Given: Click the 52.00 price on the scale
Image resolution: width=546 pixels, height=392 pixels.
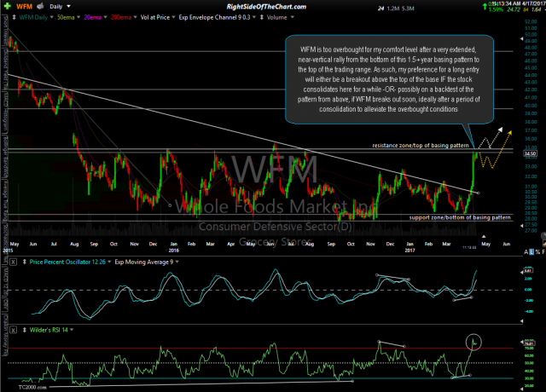Looking at the screenshot, I should coord(531,21).
